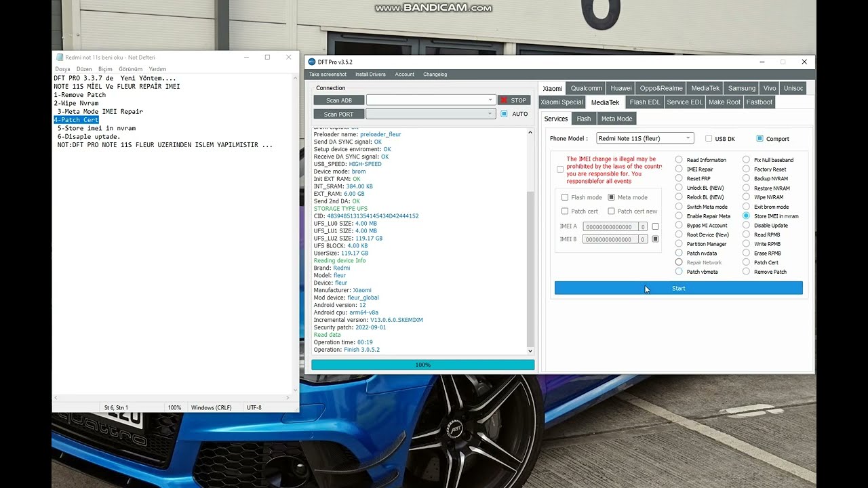
Task: Select the Restore NVRAM option
Action: 746,188
